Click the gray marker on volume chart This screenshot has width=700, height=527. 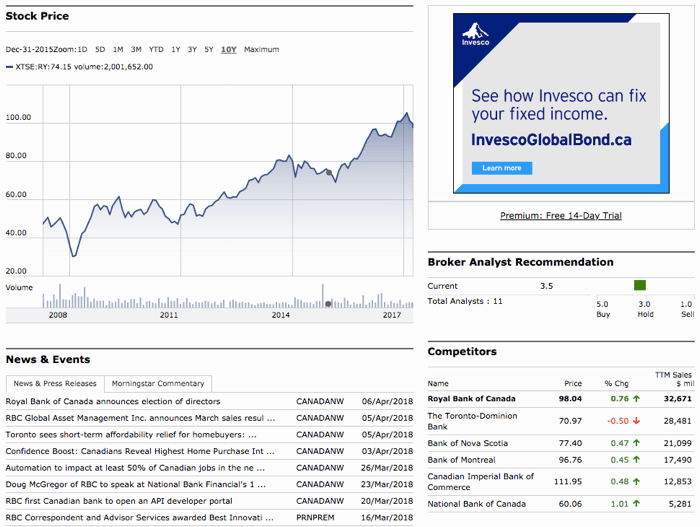pos(328,304)
